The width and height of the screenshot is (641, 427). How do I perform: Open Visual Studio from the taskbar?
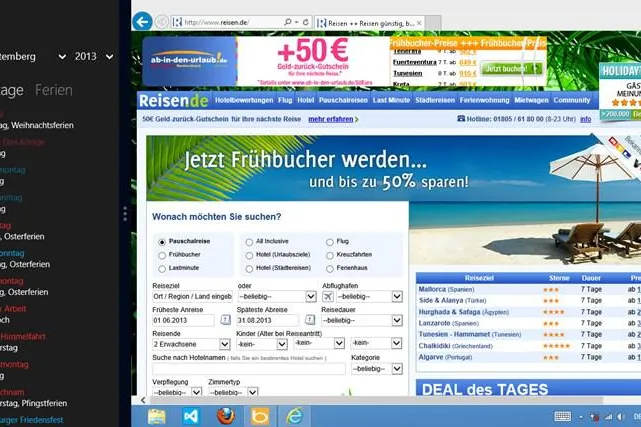(x=191, y=416)
